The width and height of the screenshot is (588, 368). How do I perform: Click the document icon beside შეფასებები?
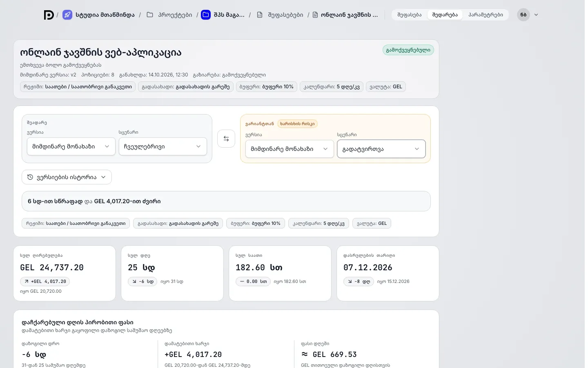pos(260,15)
